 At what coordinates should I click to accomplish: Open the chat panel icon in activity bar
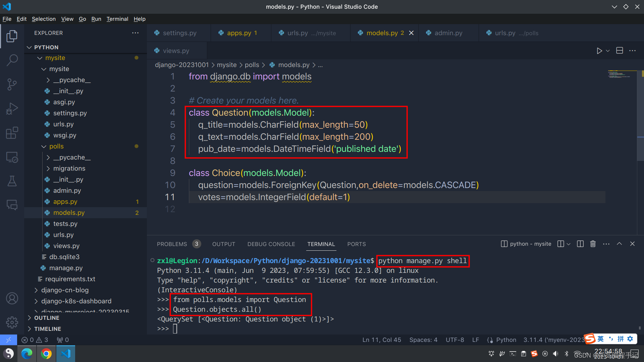coord(12,205)
